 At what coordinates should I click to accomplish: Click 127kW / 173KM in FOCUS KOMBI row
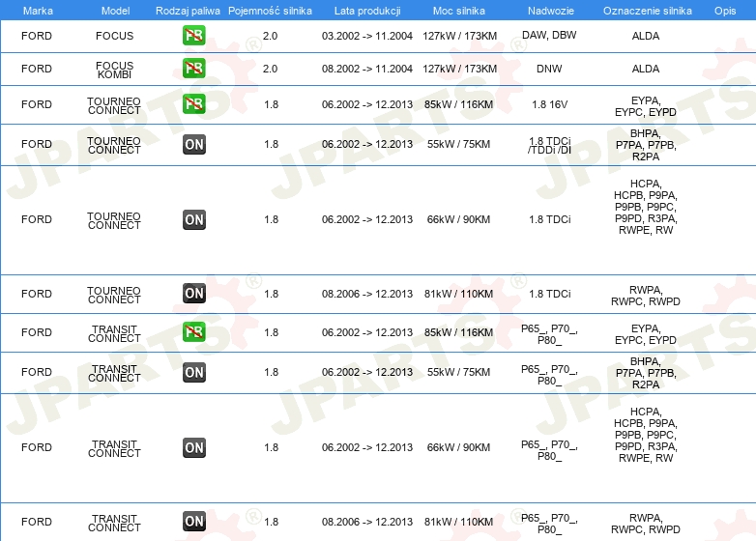(x=459, y=69)
